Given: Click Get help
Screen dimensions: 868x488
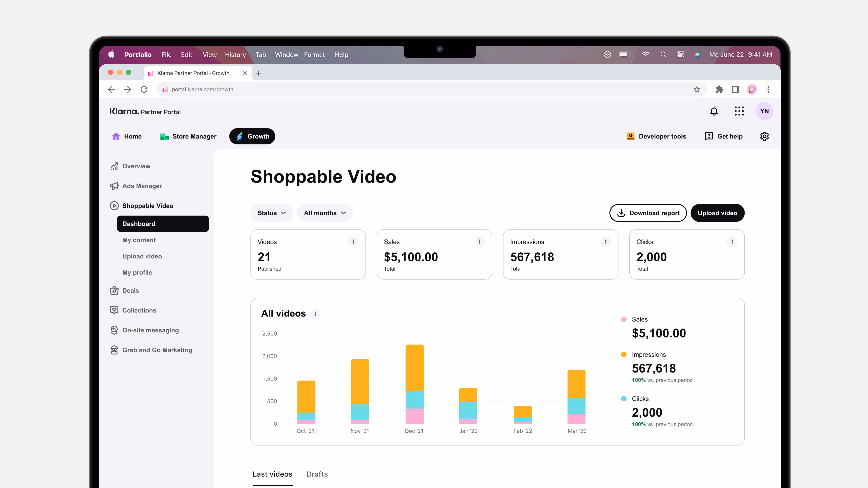Looking at the screenshot, I should pyautogui.click(x=723, y=136).
